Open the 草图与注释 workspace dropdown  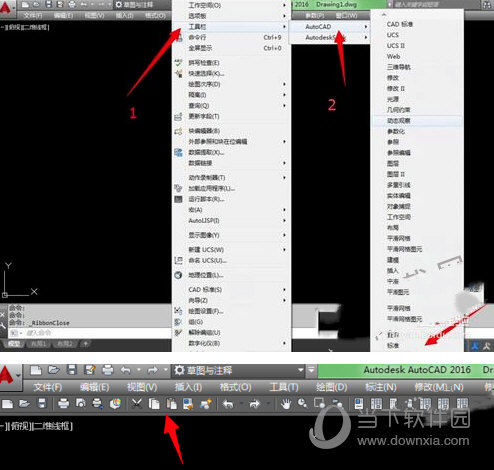pos(239,370)
